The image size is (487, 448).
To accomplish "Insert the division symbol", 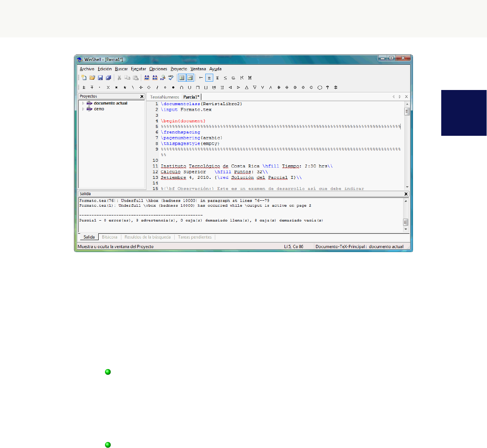I will [141, 87].
